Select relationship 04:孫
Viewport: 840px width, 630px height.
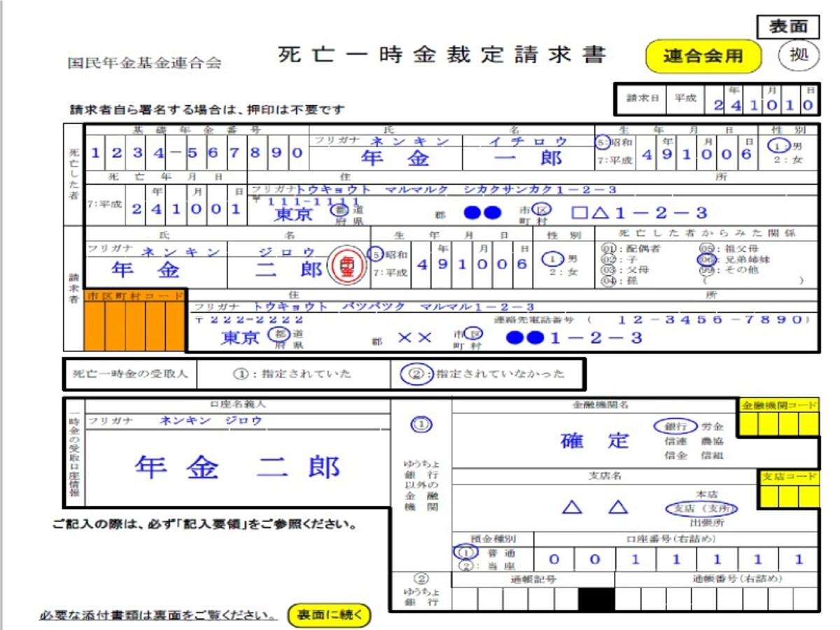(x=618, y=280)
